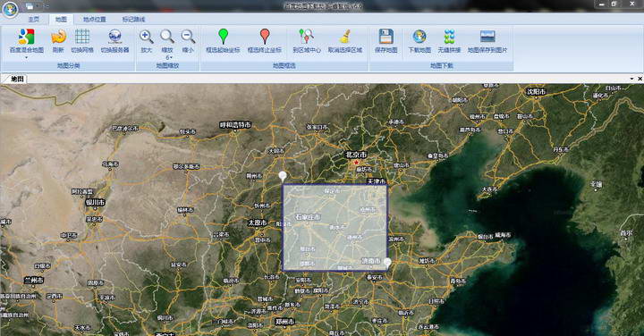This screenshot has height=336, width=644.
Task: Click the save map to image (地图保存到图片) icon
Action: [x=487, y=37]
